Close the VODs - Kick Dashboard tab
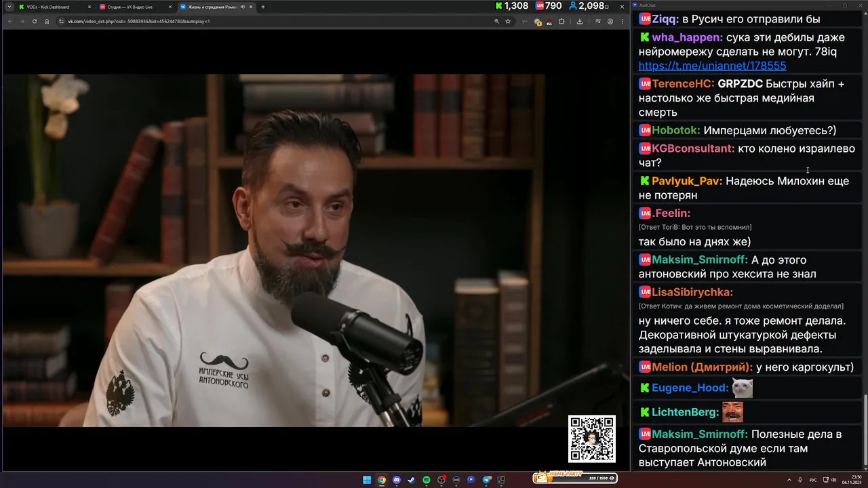Viewport: 868px width, 488px height. 89,7
